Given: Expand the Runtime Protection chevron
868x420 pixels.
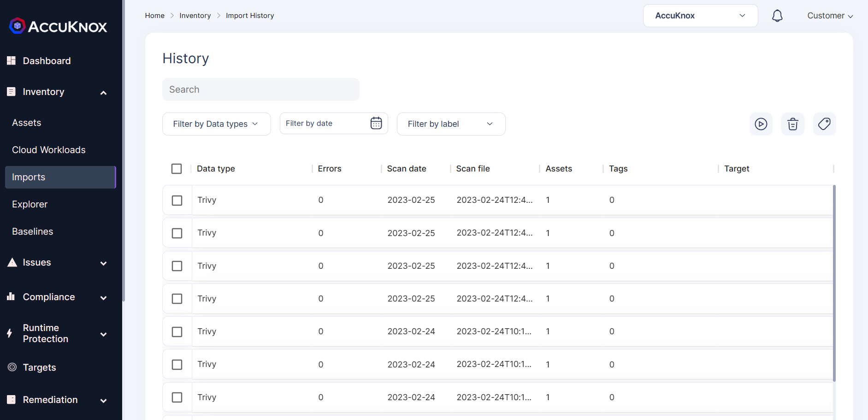Looking at the screenshot, I should (x=104, y=334).
